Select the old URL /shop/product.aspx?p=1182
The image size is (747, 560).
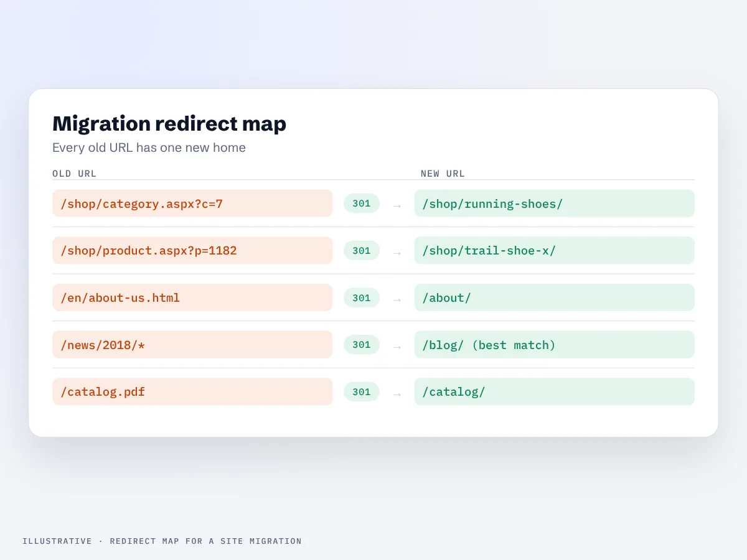coord(192,251)
